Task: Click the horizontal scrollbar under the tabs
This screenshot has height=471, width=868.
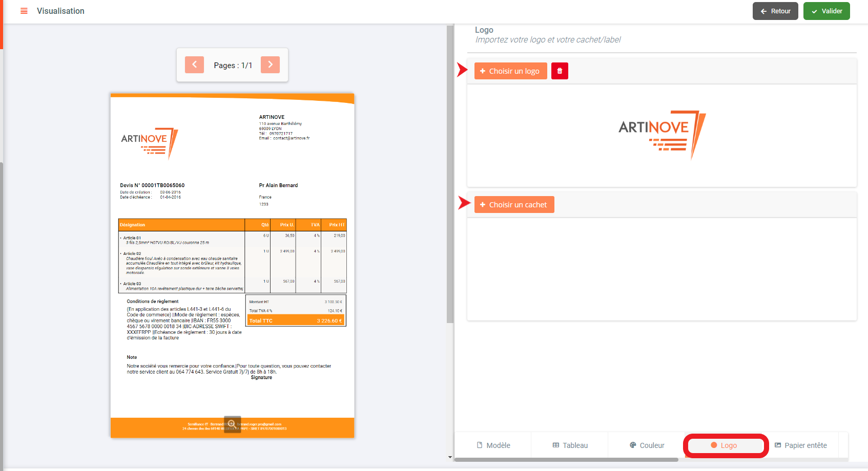Action: tap(566, 460)
